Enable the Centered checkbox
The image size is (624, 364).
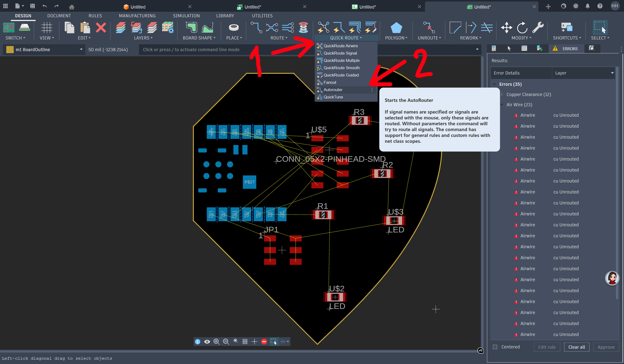[495, 347]
